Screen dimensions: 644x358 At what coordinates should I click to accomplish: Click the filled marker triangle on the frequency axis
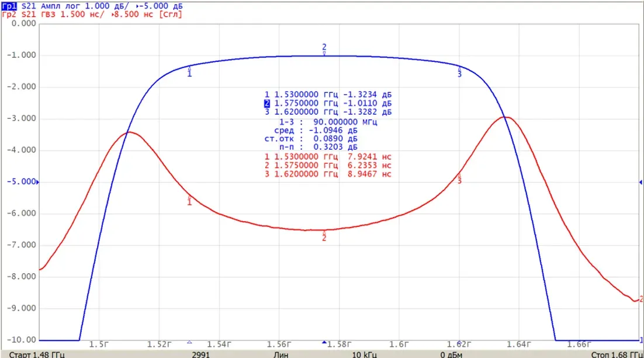(x=324, y=342)
